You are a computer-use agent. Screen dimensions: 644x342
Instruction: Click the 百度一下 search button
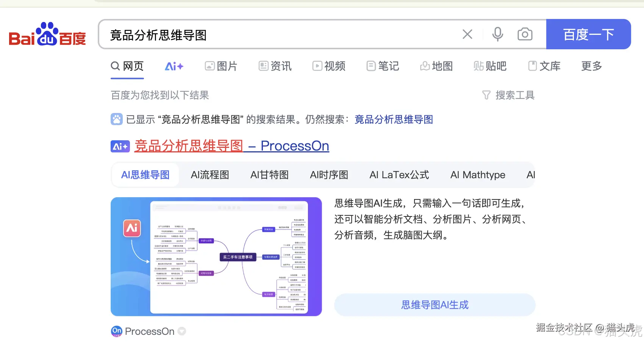pyautogui.click(x=589, y=34)
